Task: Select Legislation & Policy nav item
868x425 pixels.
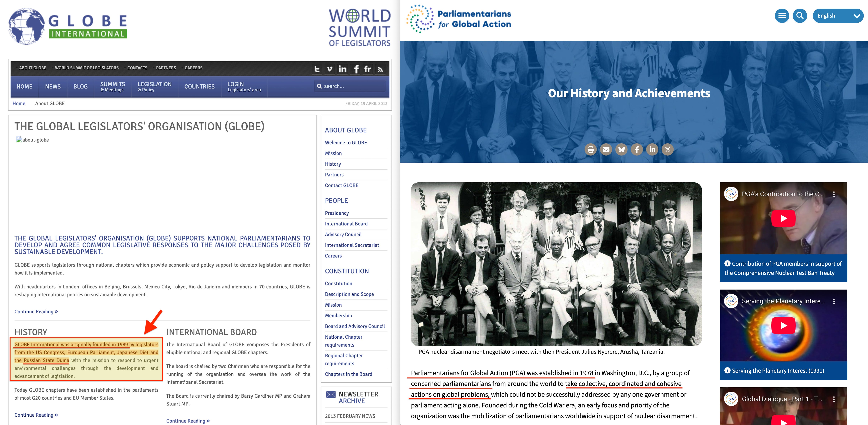Action: tap(155, 87)
